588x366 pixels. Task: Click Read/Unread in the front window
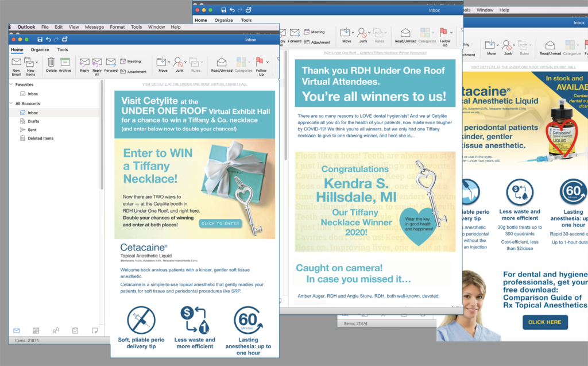[222, 65]
